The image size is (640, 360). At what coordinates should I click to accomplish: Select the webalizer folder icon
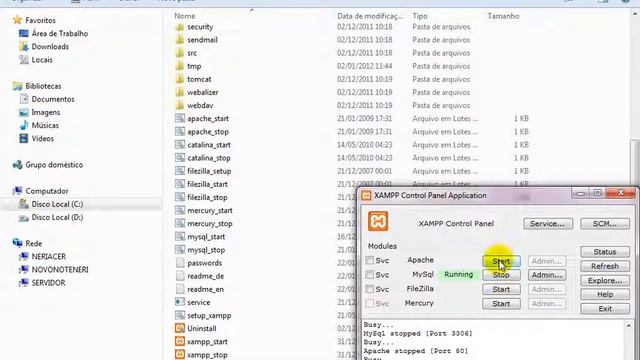180,92
